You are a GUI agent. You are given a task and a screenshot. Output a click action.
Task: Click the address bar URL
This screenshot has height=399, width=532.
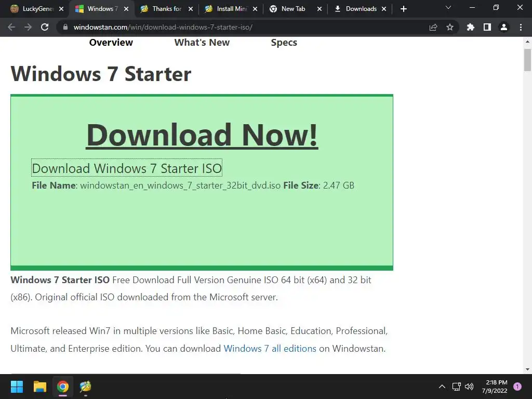163,27
